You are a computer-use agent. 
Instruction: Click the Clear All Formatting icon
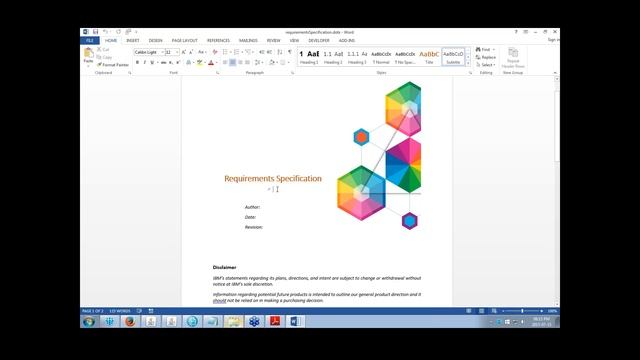(x=215, y=52)
